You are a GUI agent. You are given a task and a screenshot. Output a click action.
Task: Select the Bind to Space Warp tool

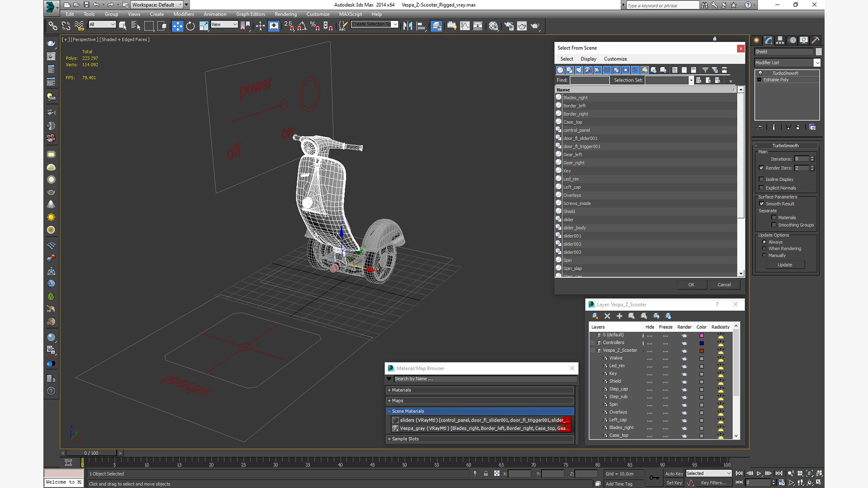pyautogui.click(x=79, y=26)
